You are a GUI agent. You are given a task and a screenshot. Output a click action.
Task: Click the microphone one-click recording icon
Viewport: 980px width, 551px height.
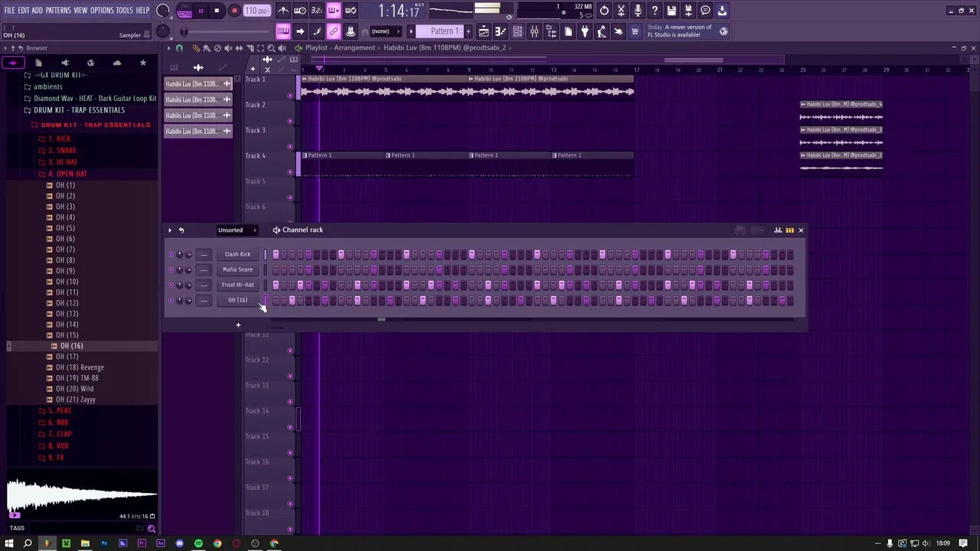[x=638, y=11]
